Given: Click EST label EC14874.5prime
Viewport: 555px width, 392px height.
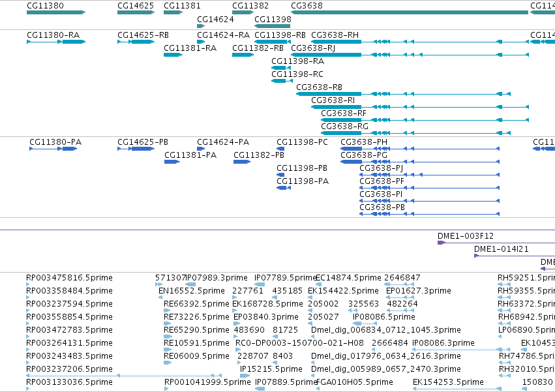Looking at the screenshot, I should [349, 278].
